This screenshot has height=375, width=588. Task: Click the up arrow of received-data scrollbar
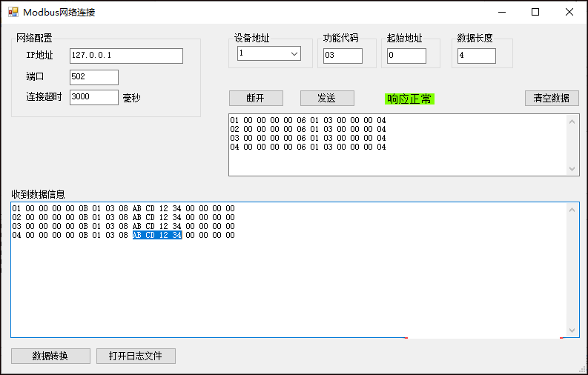pos(572,210)
